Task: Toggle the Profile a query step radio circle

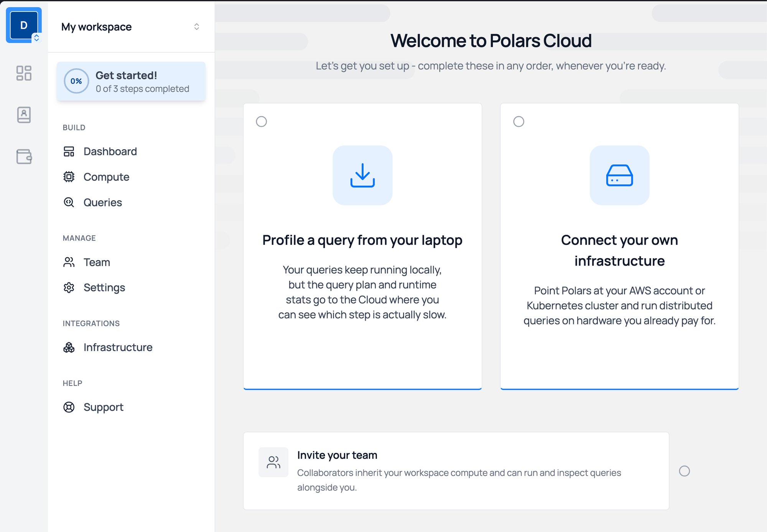Action: click(262, 122)
